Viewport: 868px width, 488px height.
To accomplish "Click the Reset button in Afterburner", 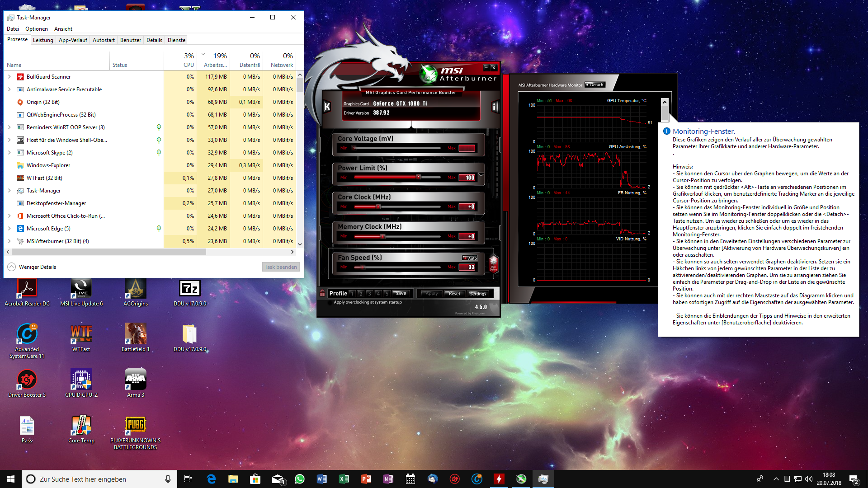I will pyautogui.click(x=454, y=294).
